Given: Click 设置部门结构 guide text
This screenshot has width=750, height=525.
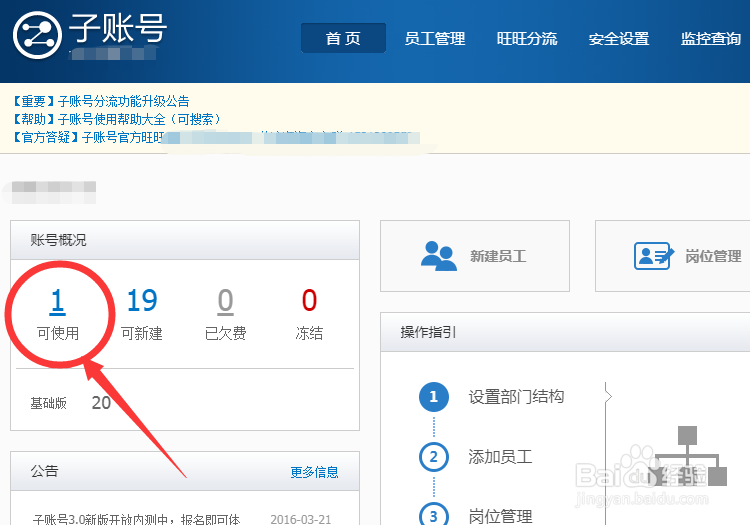Looking at the screenshot, I should [x=516, y=396].
